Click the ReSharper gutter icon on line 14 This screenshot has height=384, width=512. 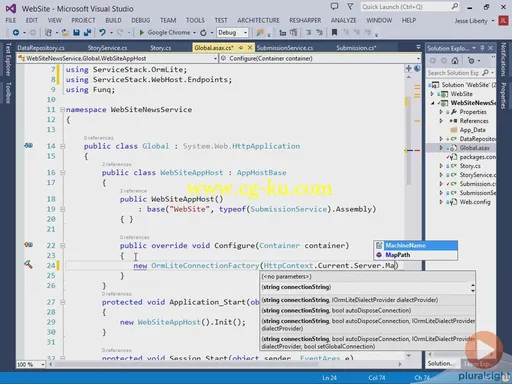click(28, 145)
